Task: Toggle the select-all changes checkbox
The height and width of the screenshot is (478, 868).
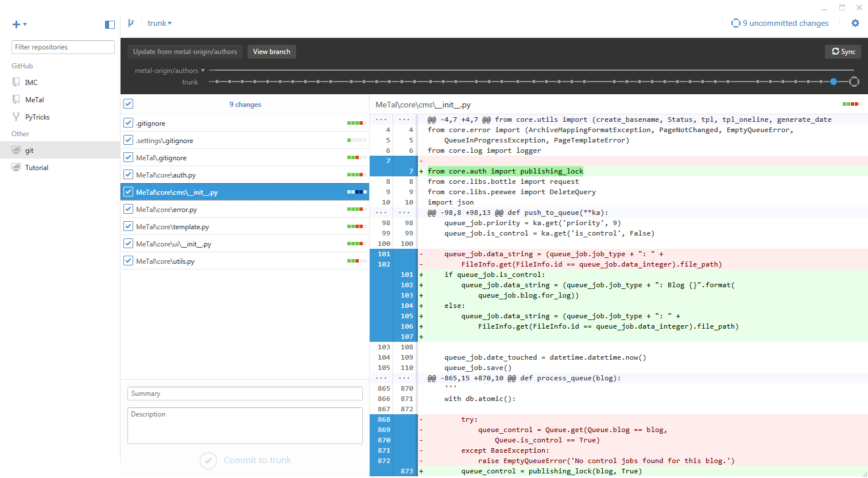Action: coord(129,104)
